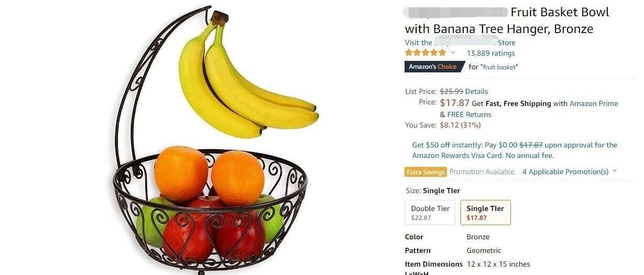The width and height of the screenshot is (644, 275).
Task: Follow the "fruit basket" keyword link
Action: pos(499,67)
